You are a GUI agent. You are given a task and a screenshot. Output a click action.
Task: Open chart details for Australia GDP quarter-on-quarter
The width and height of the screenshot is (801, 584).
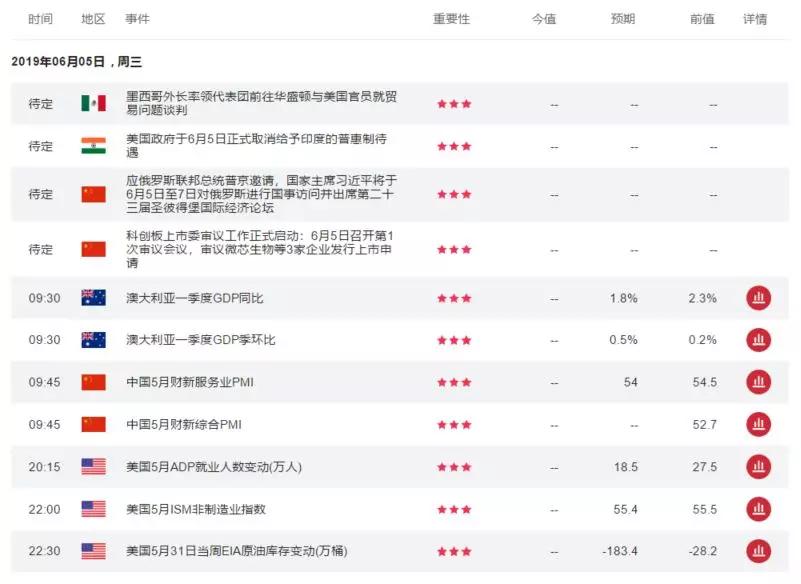[758, 340]
